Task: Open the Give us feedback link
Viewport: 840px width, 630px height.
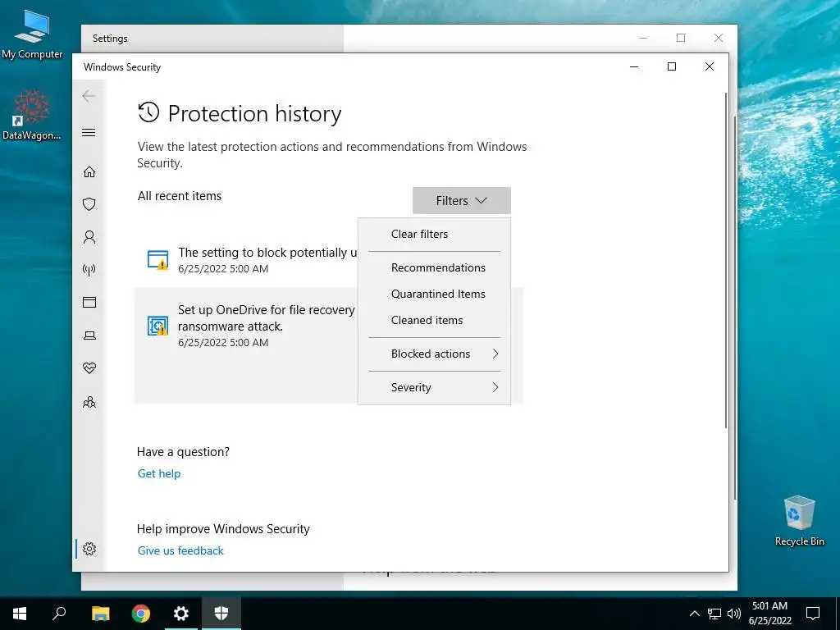Action: [180, 550]
